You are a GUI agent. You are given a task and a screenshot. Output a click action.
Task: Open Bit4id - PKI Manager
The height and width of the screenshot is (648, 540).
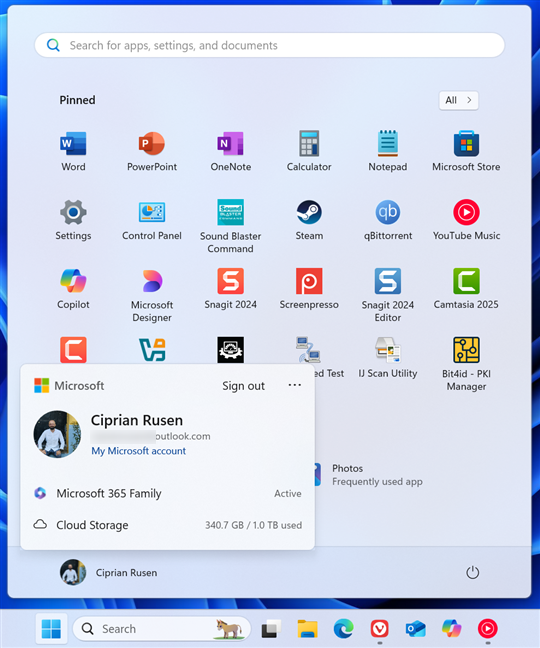(466, 364)
